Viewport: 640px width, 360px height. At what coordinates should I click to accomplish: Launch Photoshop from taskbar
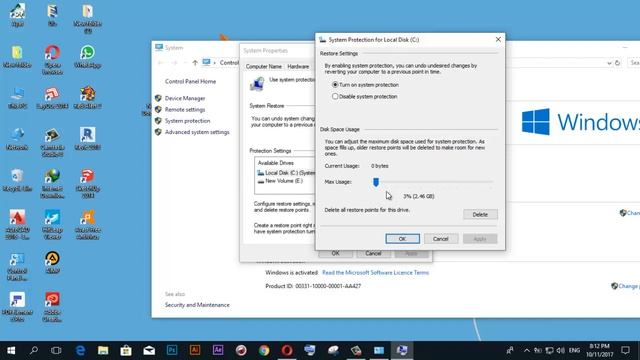tap(172, 350)
